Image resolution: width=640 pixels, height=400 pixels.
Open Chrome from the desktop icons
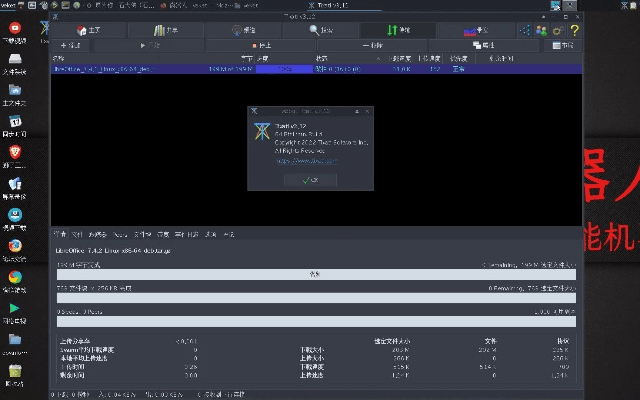15,278
